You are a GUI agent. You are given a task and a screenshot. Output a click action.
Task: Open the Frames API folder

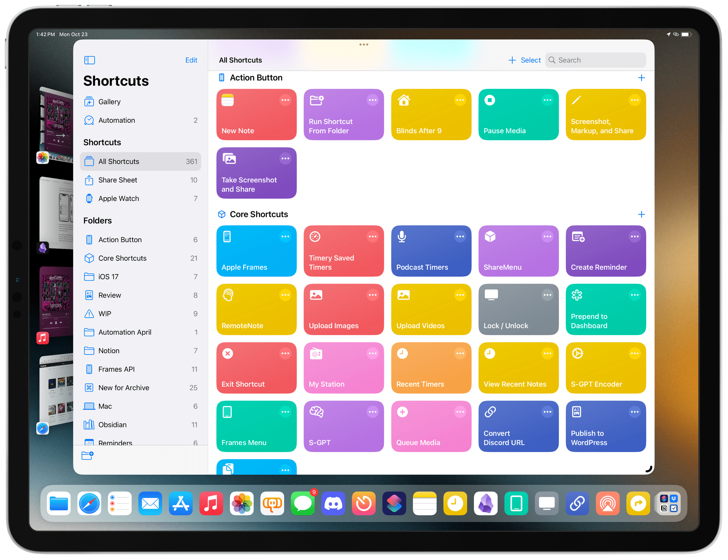(x=140, y=369)
